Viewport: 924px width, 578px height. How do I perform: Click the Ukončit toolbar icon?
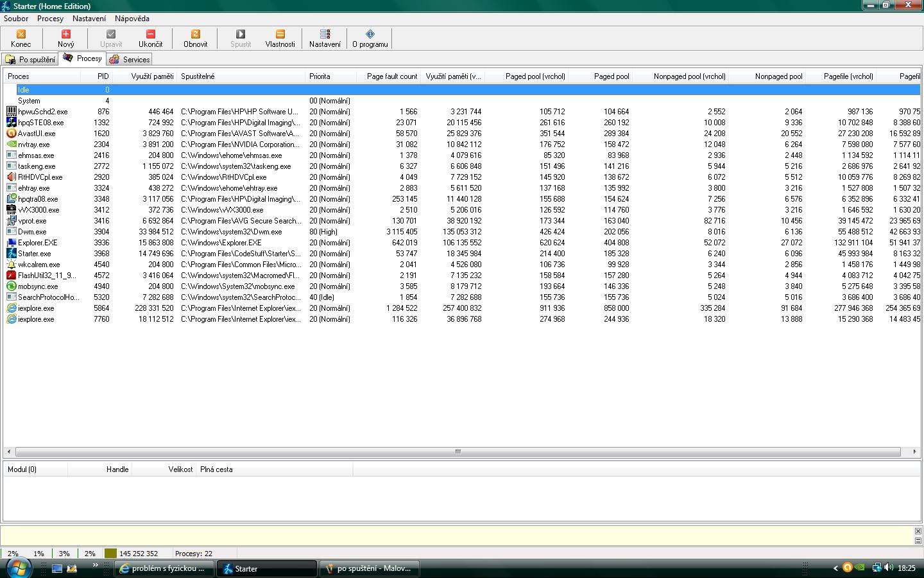click(x=150, y=34)
